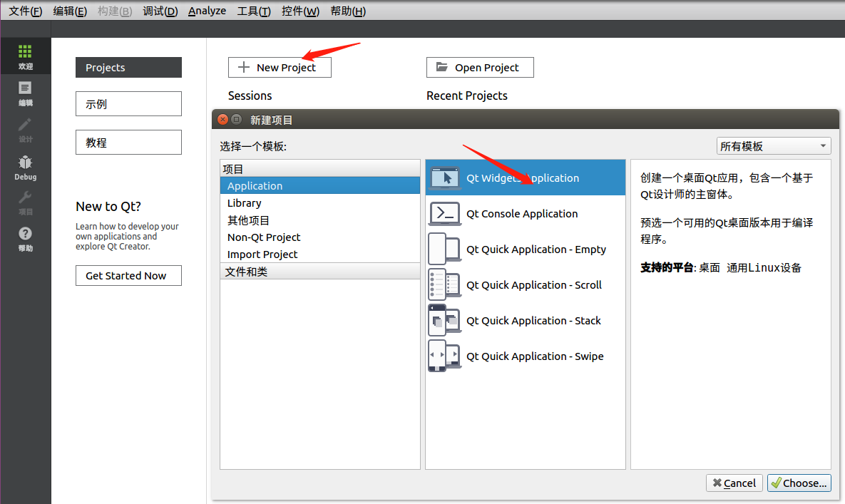Click the 'New to Qt?' heading
Image resolution: width=845 pixels, height=504 pixels.
pos(108,207)
